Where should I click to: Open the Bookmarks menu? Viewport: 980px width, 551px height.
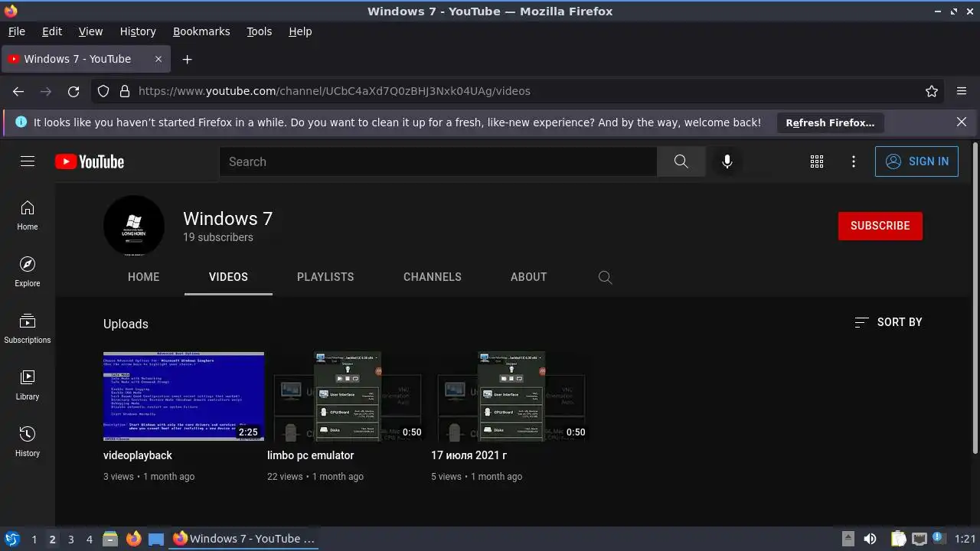[201, 31]
